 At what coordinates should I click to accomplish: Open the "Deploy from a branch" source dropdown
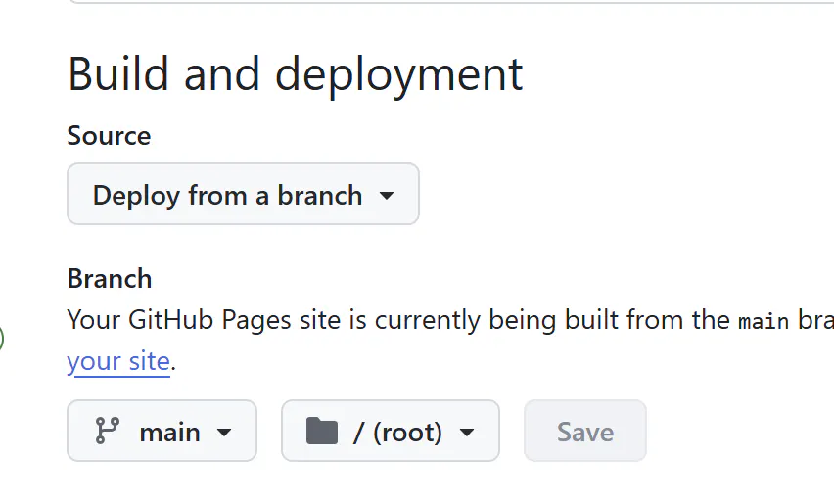243,194
